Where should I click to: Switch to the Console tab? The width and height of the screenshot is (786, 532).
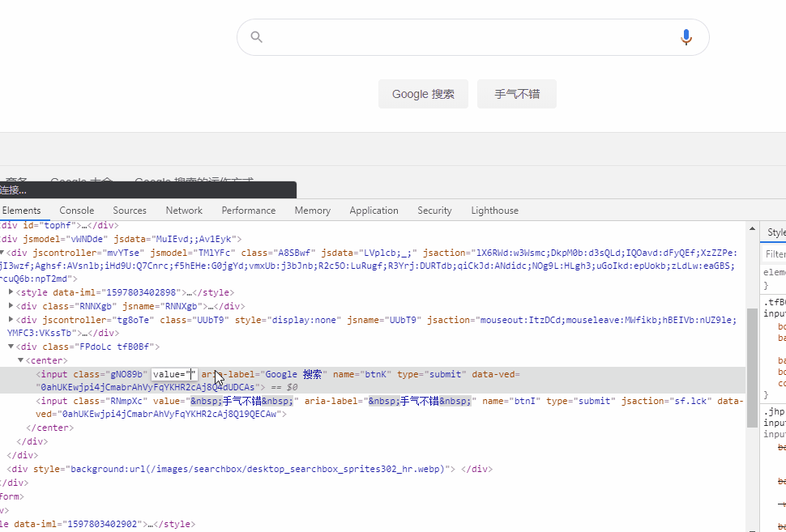pos(76,211)
